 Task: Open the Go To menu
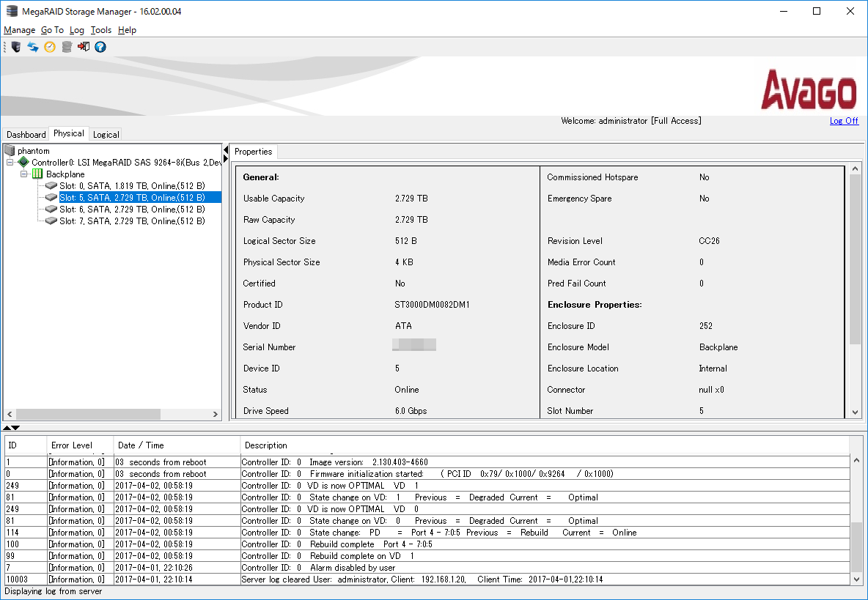[52, 30]
